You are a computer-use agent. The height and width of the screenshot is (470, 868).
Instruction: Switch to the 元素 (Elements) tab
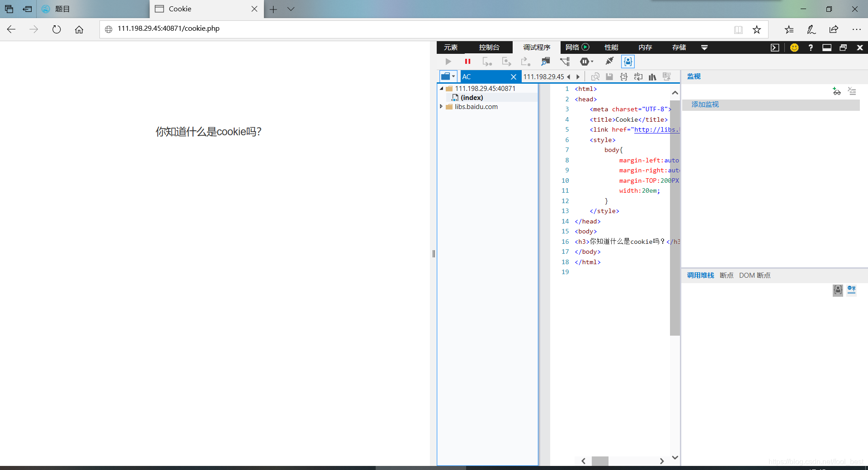pos(451,47)
